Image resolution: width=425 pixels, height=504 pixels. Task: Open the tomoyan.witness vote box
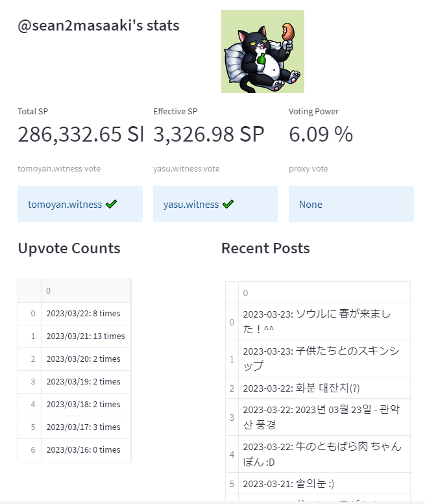pos(80,204)
